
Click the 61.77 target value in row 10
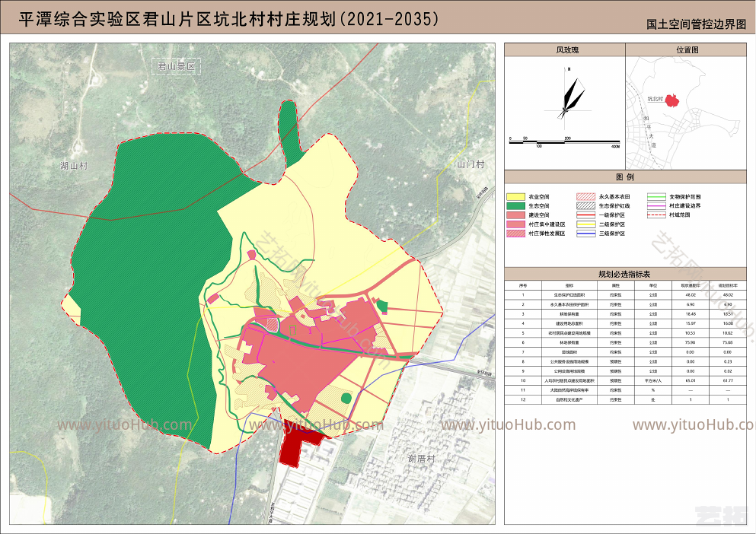[x=728, y=381]
